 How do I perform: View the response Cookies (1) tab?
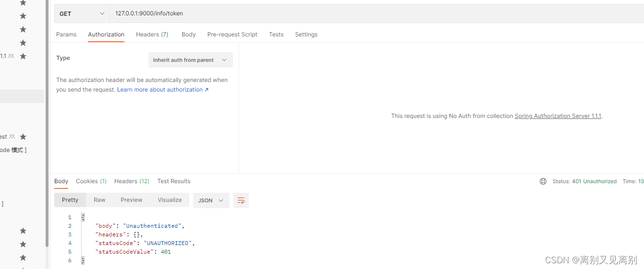tap(91, 181)
